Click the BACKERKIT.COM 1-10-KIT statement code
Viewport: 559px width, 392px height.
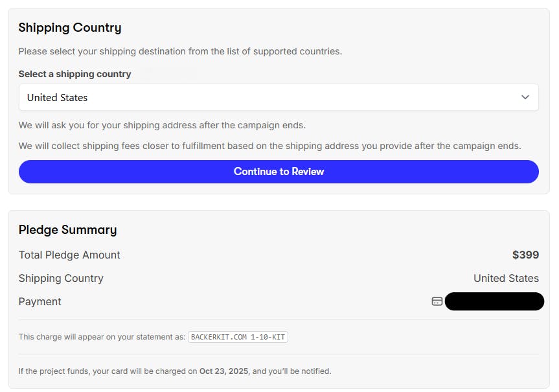tap(238, 337)
